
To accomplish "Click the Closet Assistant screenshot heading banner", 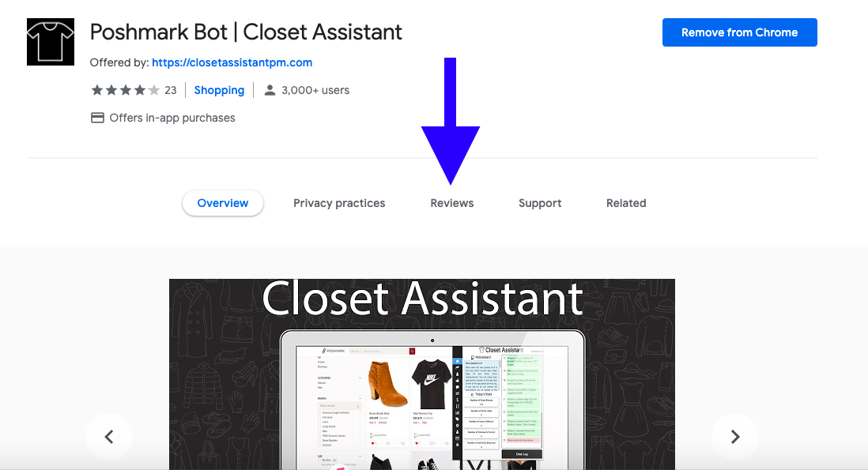I will 422,299.
